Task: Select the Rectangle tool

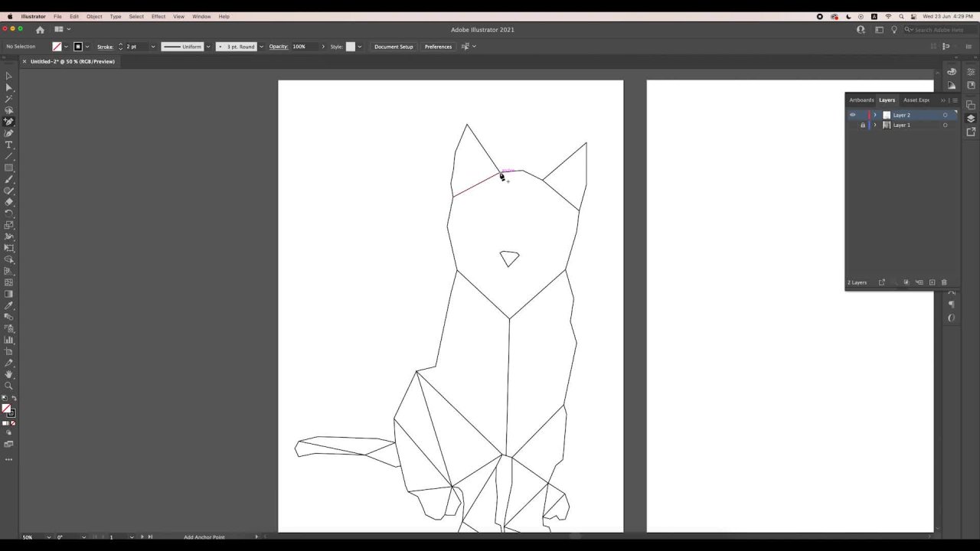Action: click(x=8, y=168)
